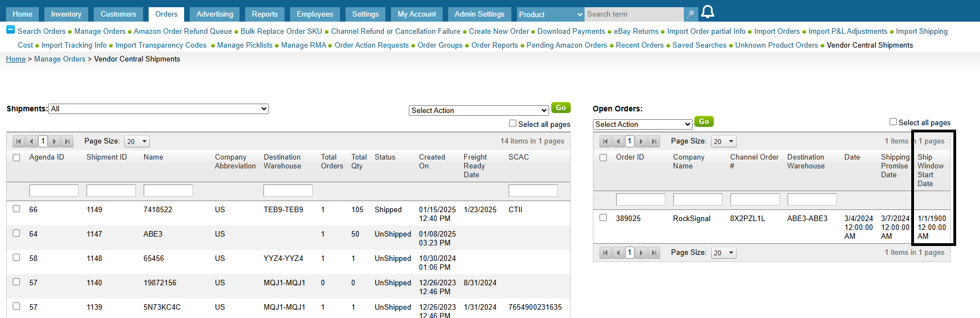Click next page arrow in the Open Orders top pager
980x318 pixels.
(641, 141)
